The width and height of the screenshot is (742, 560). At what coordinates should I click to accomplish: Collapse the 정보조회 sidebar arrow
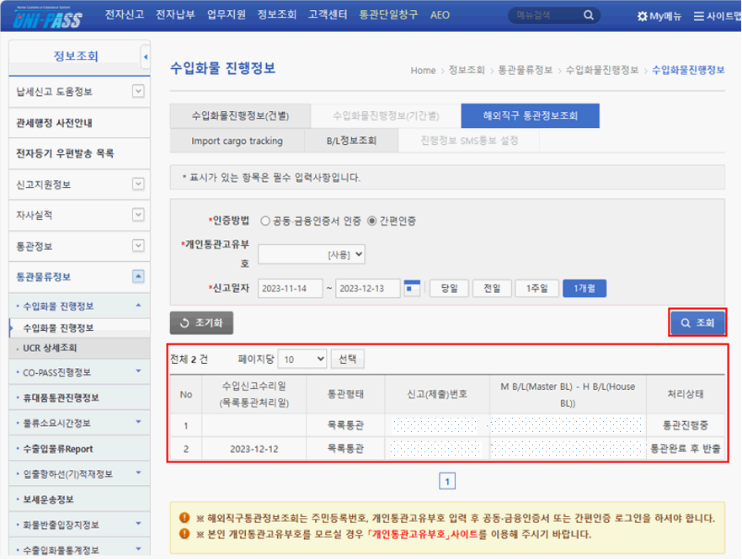click(x=145, y=56)
